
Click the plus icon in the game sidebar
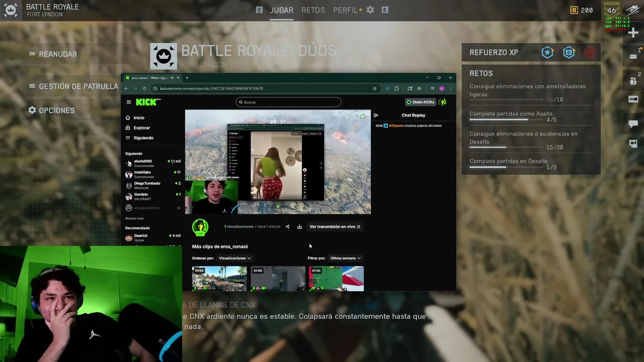coord(633,33)
